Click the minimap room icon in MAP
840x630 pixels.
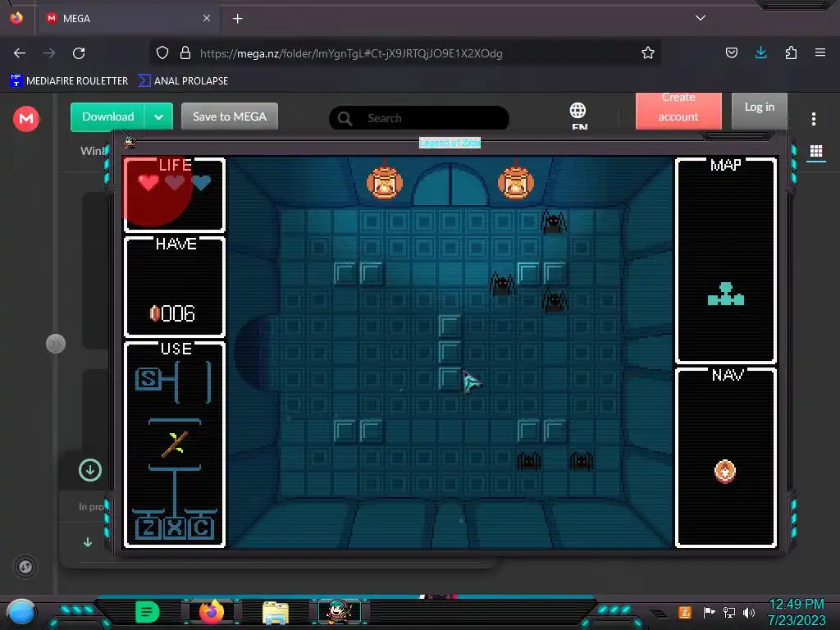click(726, 294)
